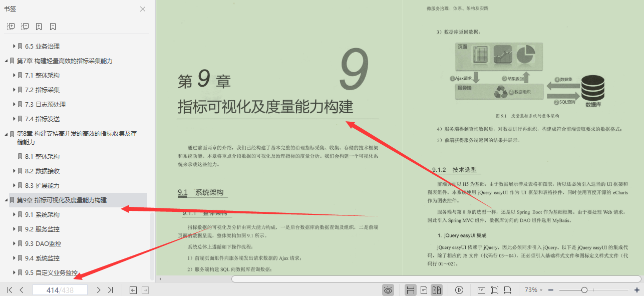The width and height of the screenshot is (644, 296).
Task: Expand the 7.4 指标发送 bookmark
Action: pyautogui.click(x=14, y=119)
